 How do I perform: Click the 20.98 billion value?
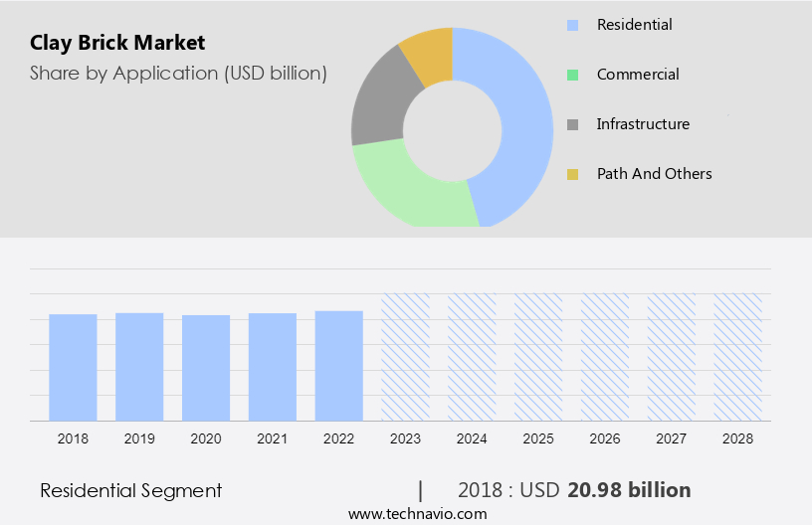point(629,490)
